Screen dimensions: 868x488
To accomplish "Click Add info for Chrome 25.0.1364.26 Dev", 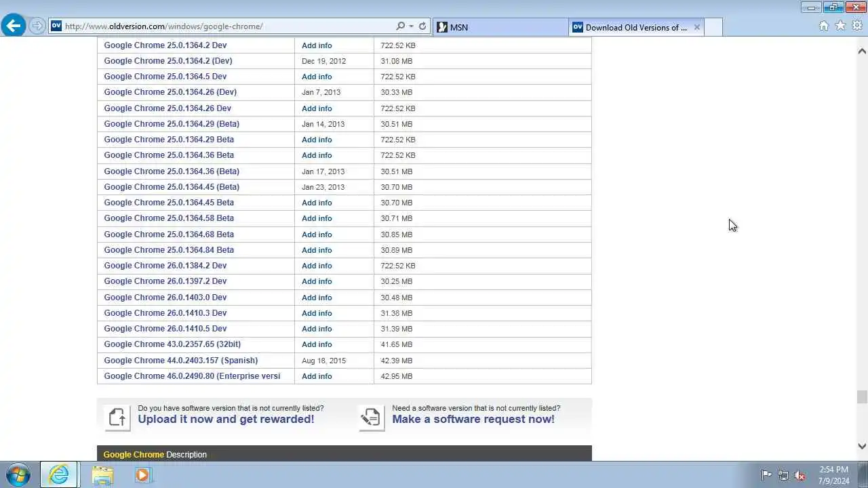I will [x=317, y=108].
